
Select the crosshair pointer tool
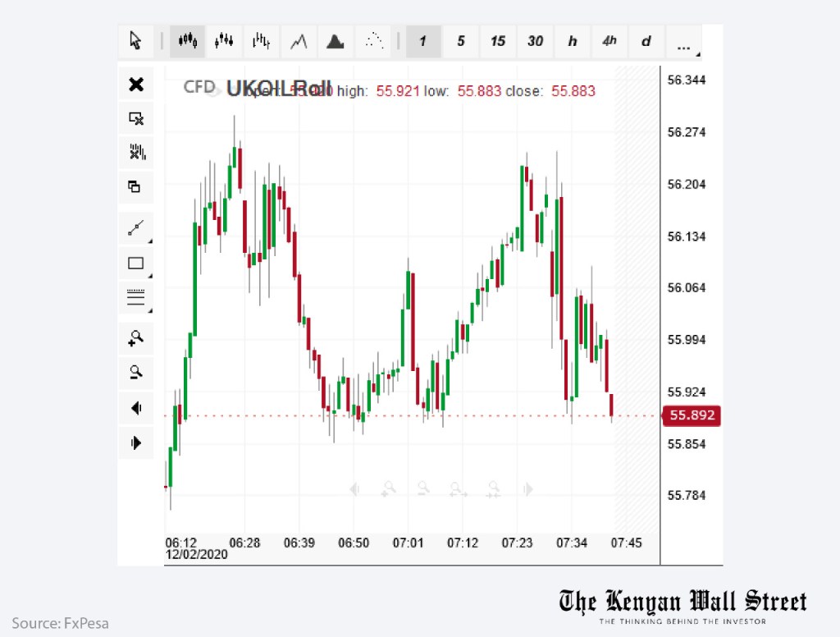tap(136, 40)
